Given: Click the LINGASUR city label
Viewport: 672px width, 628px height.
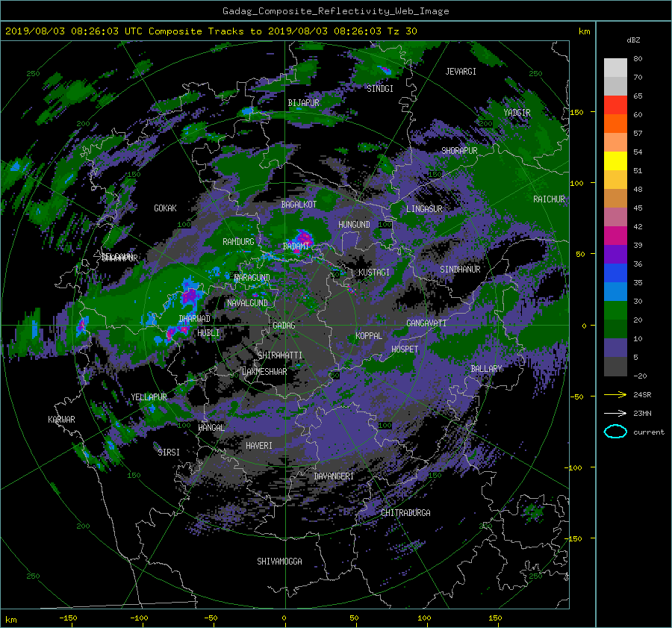Looking at the screenshot, I should (424, 209).
